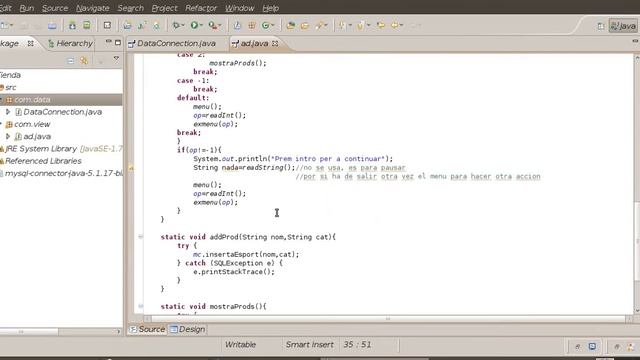640x360 pixels.
Task: Open the Source menu
Action: 55,8
